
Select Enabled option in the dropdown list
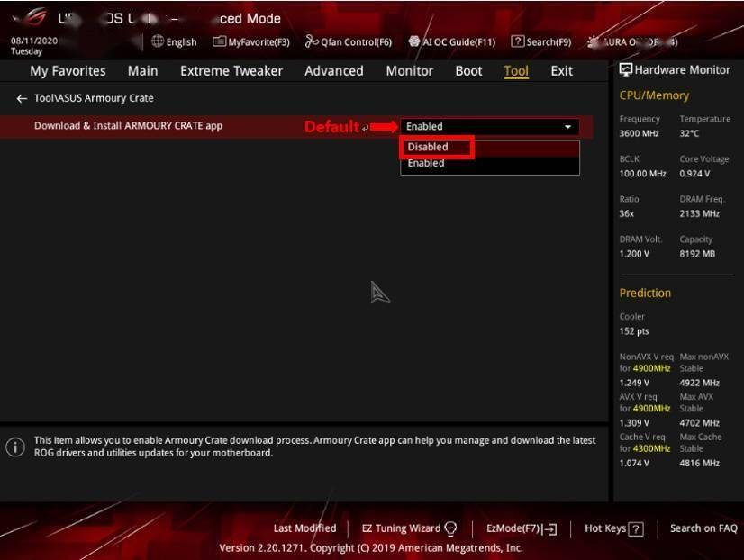[x=490, y=163]
